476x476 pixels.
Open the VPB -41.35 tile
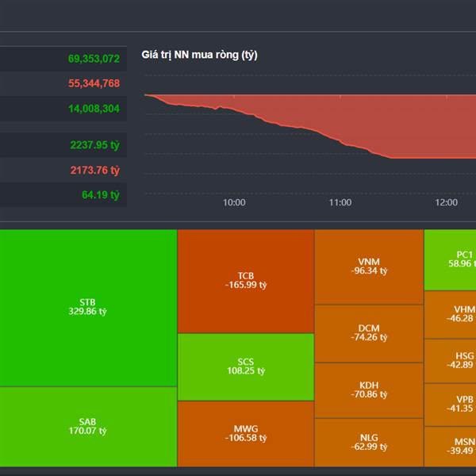(x=450, y=405)
